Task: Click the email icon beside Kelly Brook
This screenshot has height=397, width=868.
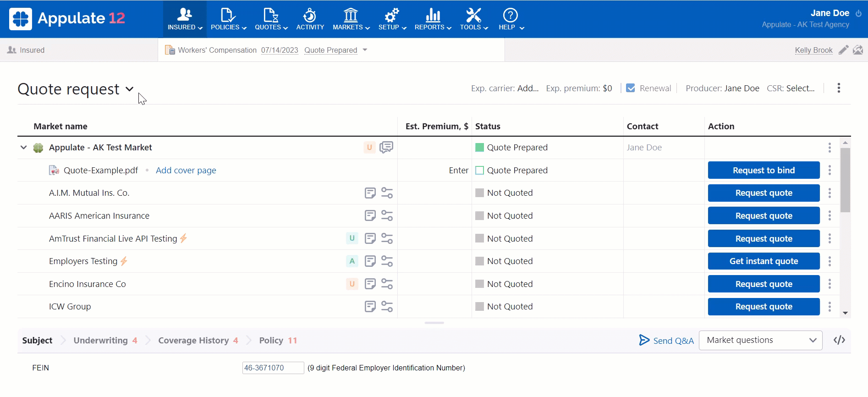Action: pos(858,50)
